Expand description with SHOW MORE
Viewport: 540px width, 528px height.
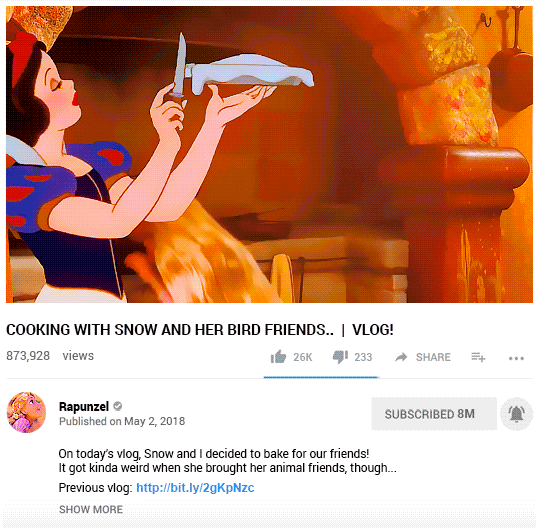click(91, 509)
